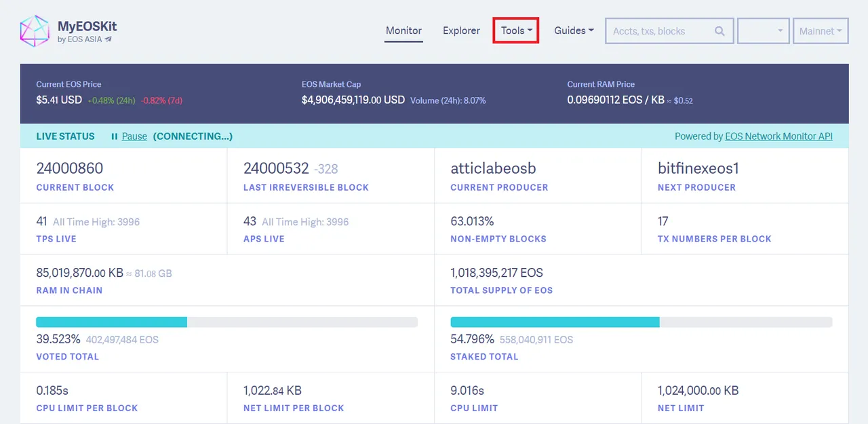
Task: Click the '0.185s' CPU limit per block
Action: click(52, 391)
